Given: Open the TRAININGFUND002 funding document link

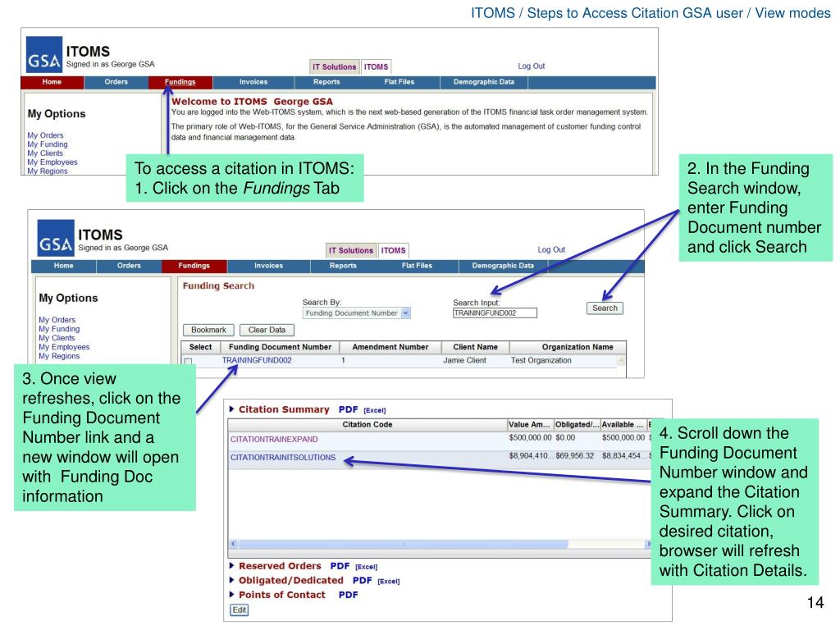Looking at the screenshot, I should [257, 361].
